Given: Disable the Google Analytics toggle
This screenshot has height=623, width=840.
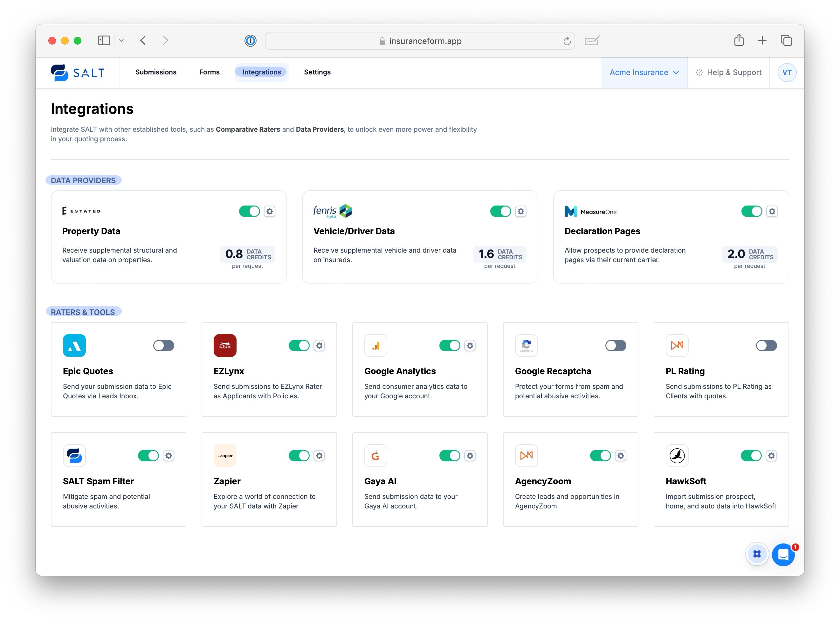Looking at the screenshot, I should [450, 346].
